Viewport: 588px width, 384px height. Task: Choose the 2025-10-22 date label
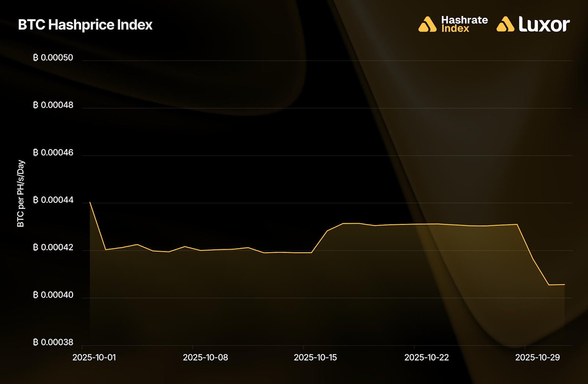pos(427,358)
